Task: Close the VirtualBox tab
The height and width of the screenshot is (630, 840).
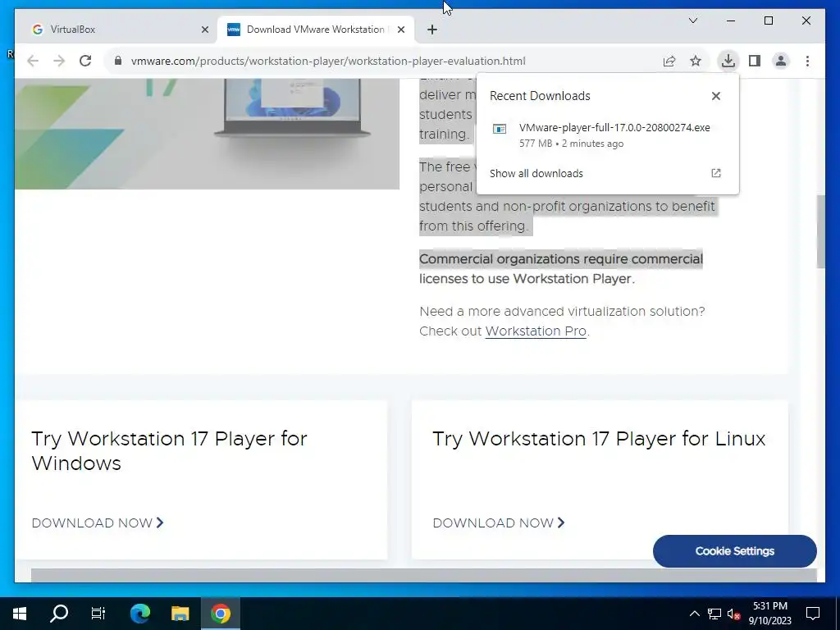Action: pos(204,30)
